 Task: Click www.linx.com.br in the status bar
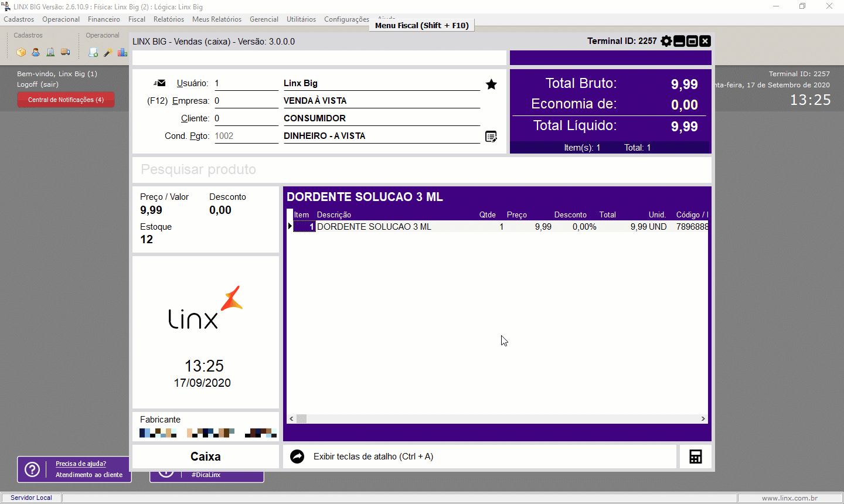coord(789,498)
